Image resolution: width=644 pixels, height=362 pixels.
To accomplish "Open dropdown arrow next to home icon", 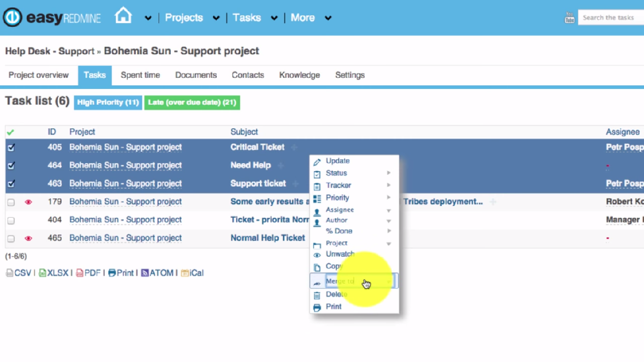I will click(x=148, y=18).
